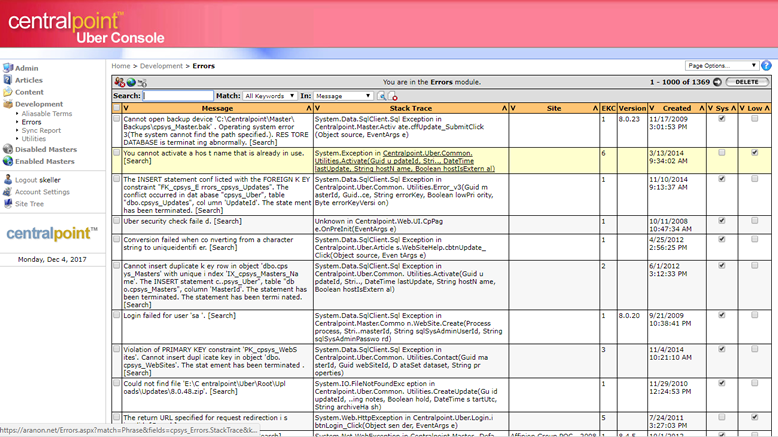Viewport: 778px width, 437px height.
Task: Open the In Message field dropdown
Action: (x=343, y=96)
